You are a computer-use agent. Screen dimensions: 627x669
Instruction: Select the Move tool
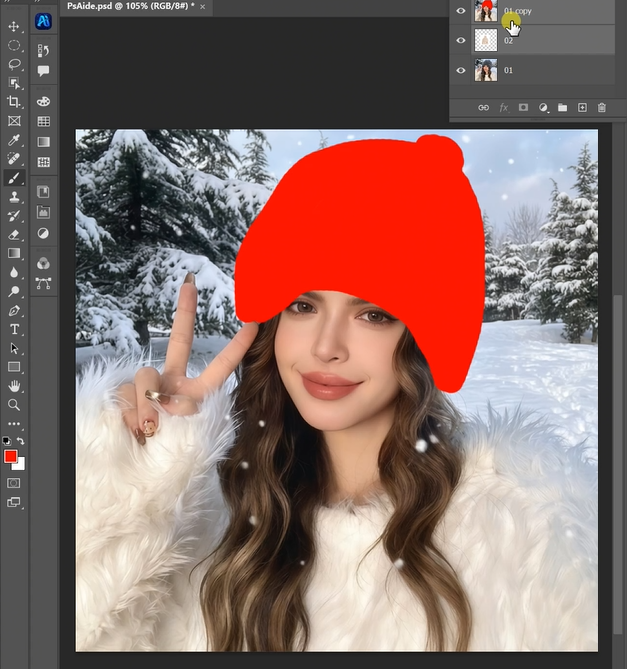[14, 26]
